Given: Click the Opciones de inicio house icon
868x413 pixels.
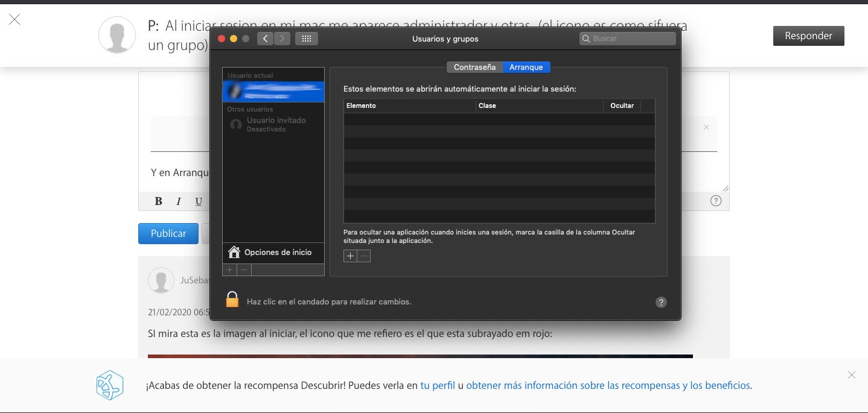Looking at the screenshot, I should pos(234,252).
